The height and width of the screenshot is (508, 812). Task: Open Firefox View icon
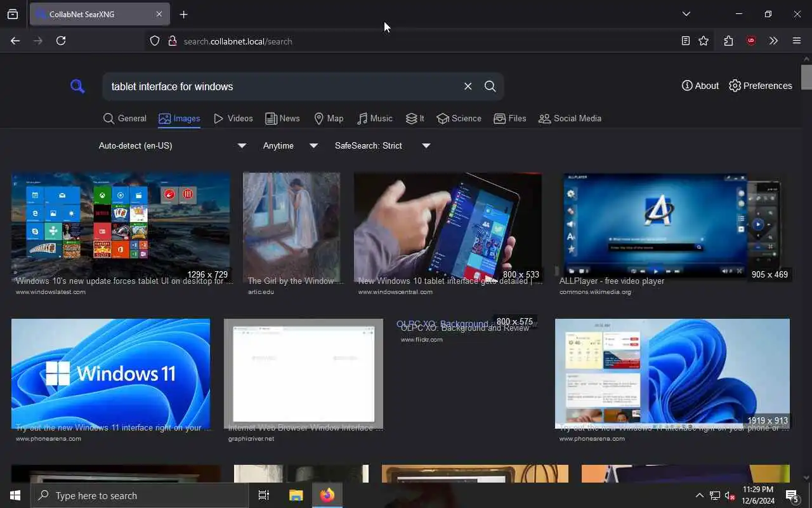13,14
